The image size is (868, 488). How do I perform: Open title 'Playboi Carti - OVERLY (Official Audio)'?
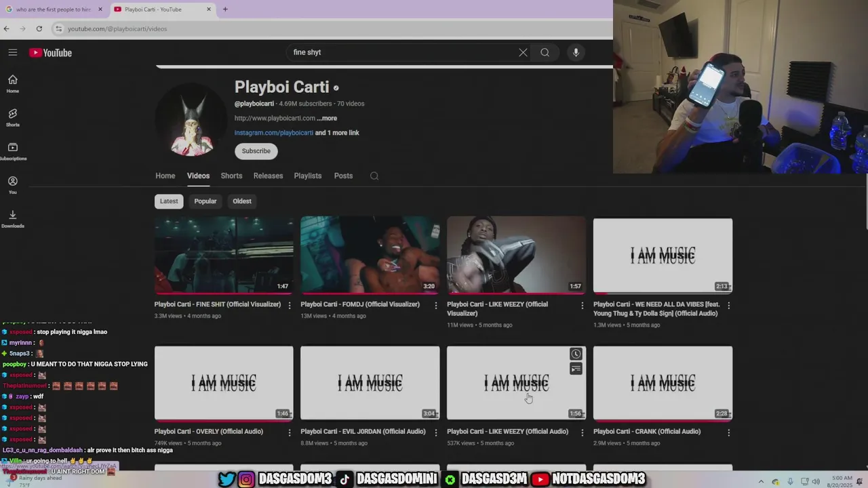coord(209,432)
